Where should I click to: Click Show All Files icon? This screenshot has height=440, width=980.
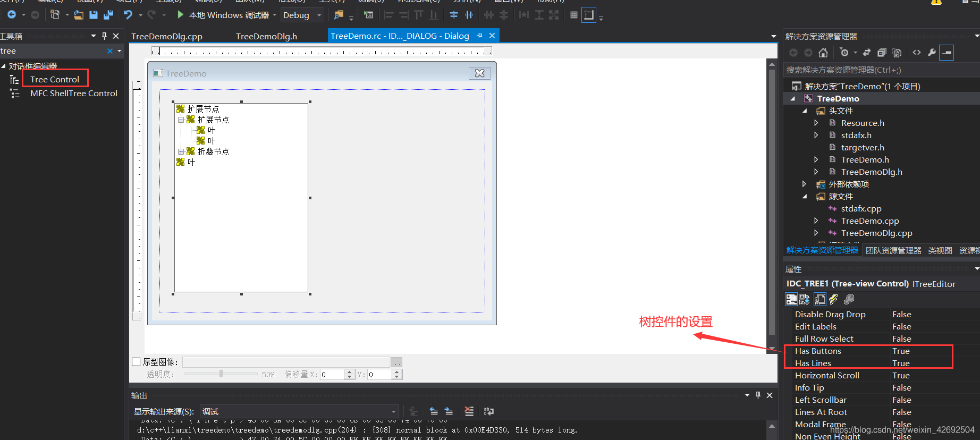(x=897, y=53)
